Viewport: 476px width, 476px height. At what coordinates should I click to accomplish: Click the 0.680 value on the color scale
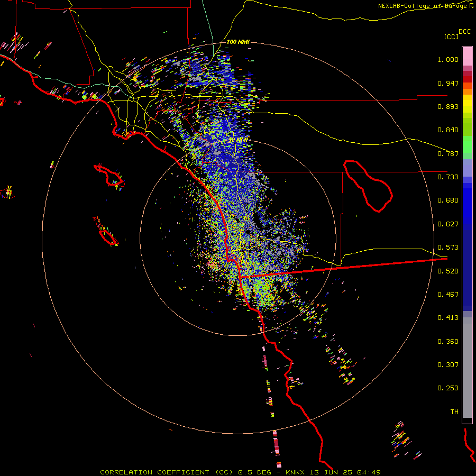click(448, 200)
